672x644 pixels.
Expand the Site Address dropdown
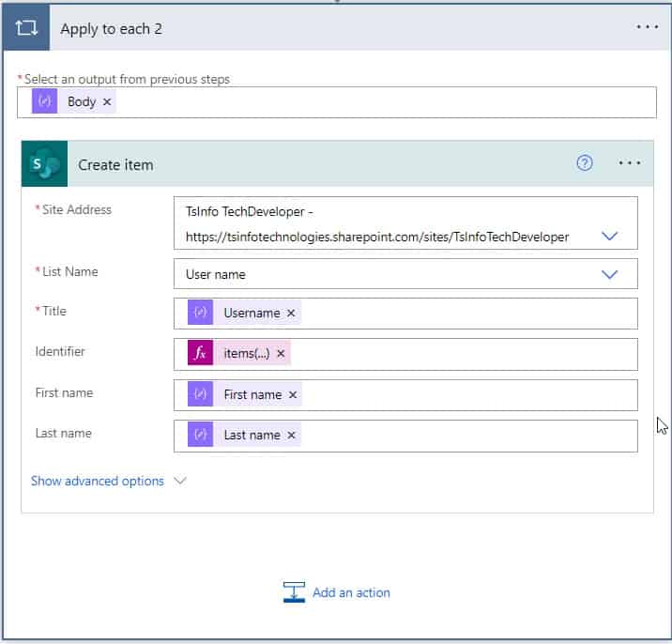pos(609,236)
